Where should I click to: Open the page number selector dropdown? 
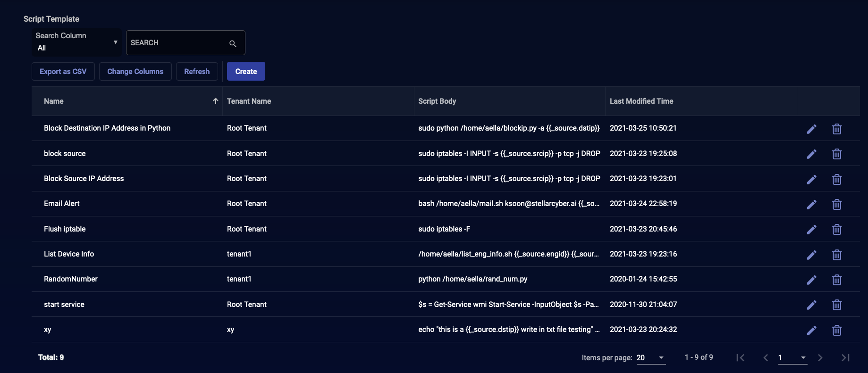(792, 357)
